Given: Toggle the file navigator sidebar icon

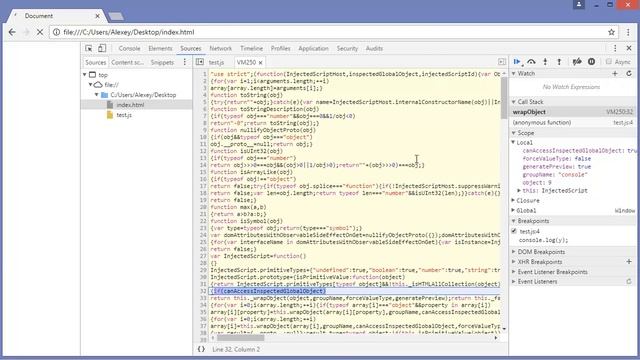Looking at the screenshot, I should coord(200,62).
